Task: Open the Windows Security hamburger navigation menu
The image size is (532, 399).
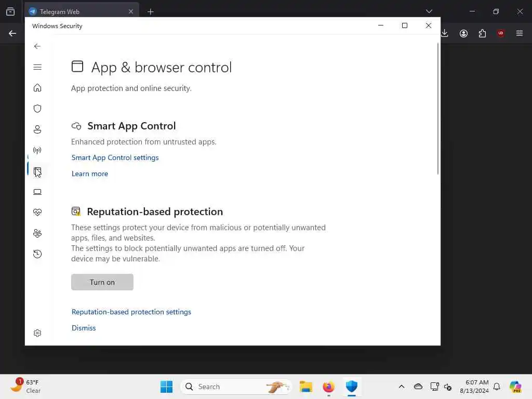Action: (x=37, y=67)
